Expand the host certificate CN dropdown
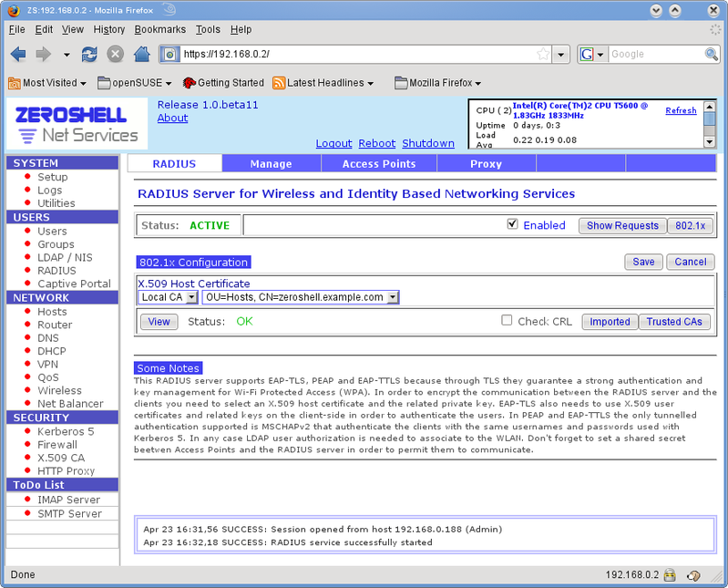 click(301, 297)
